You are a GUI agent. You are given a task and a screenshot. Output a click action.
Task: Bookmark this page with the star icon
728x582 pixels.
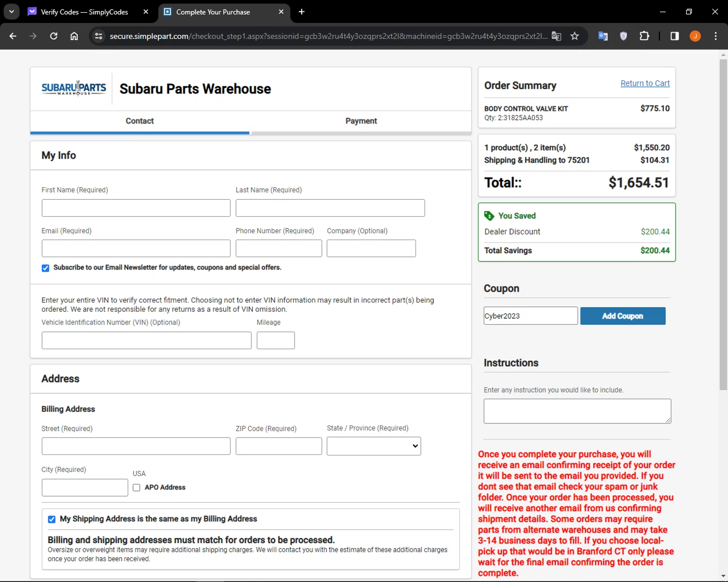click(575, 36)
